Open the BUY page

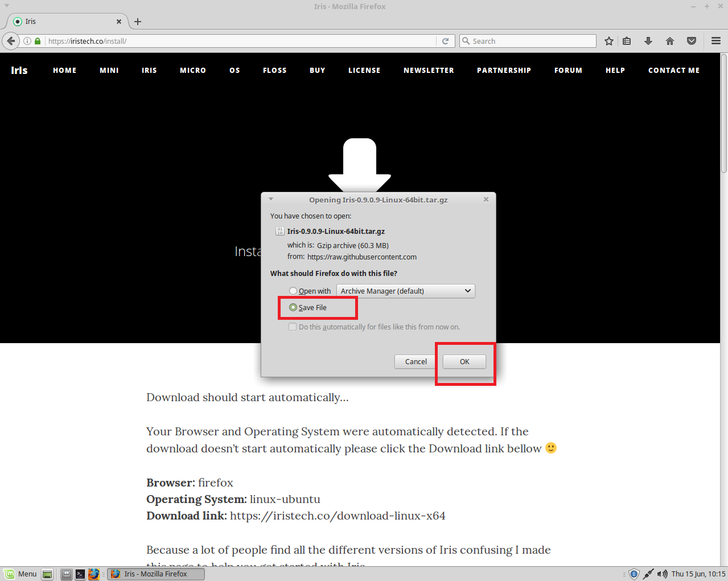point(318,71)
